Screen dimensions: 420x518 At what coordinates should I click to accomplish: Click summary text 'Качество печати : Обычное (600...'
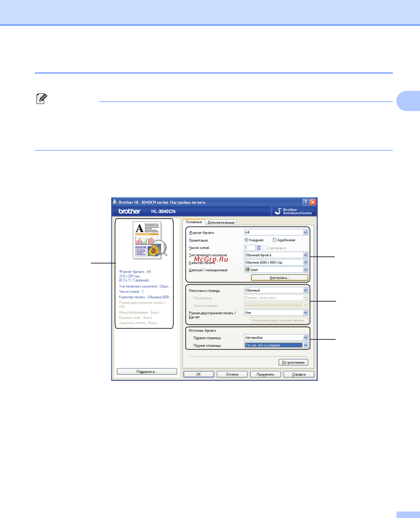pos(145,297)
